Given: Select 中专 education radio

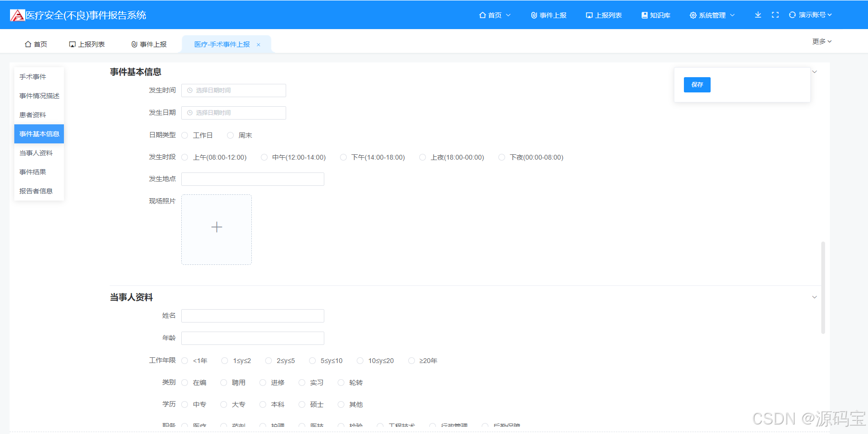Looking at the screenshot, I should pos(185,404).
